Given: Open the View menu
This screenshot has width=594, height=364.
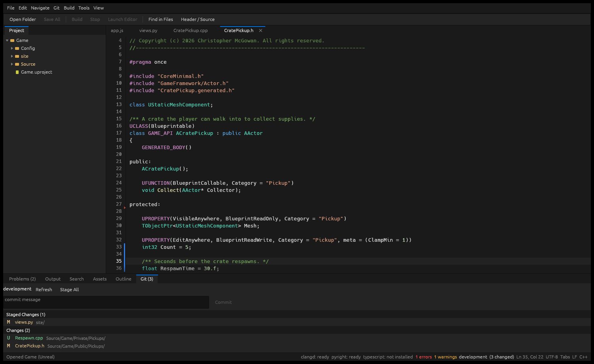Looking at the screenshot, I should [99, 8].
